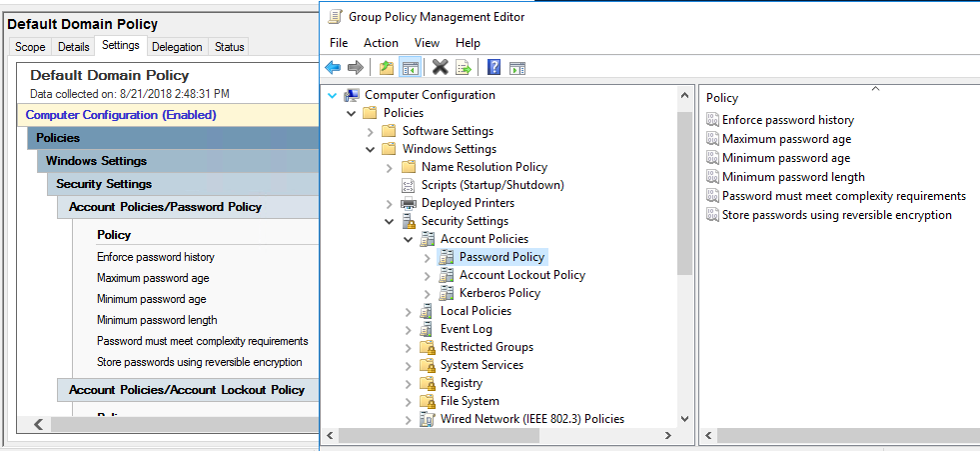Click the Up One Level folder icon

tap(387, 67)
